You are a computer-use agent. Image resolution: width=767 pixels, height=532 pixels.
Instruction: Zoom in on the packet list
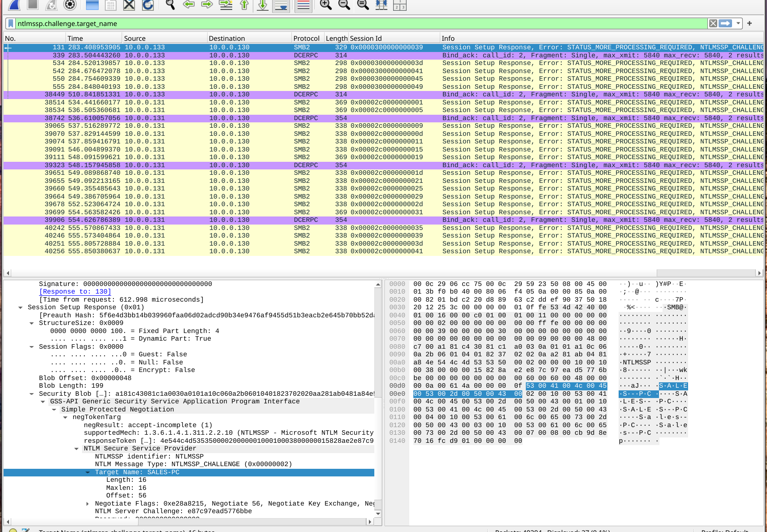[x=326, y=5]
